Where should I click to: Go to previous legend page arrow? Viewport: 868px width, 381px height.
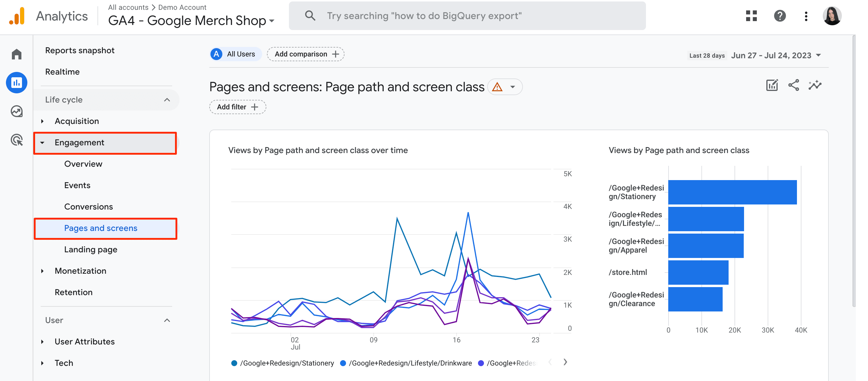click(550, 362)
